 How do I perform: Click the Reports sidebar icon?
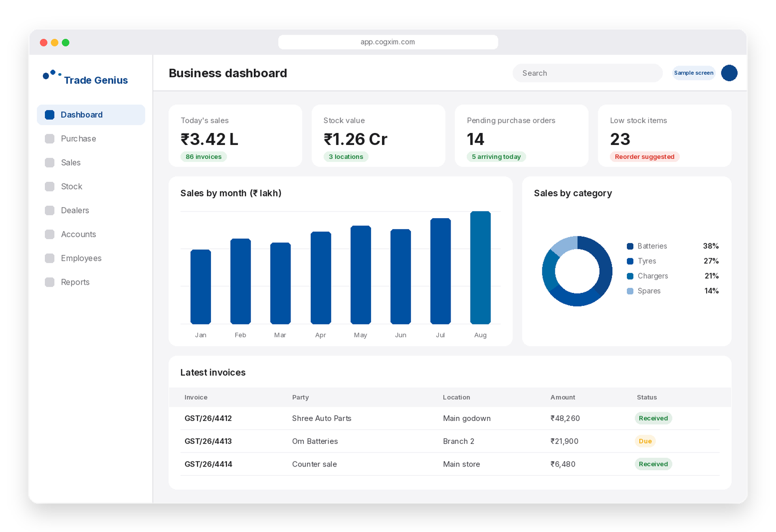coord(50,282)
